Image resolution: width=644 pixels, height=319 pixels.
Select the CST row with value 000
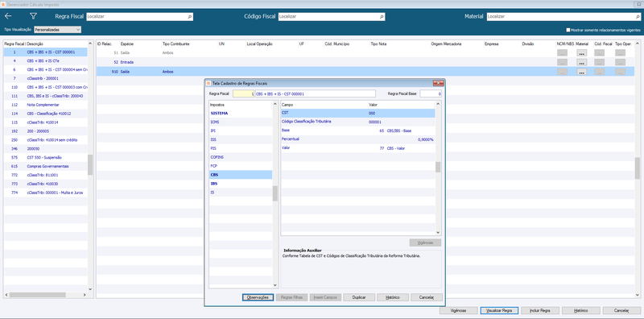point(357,113)
